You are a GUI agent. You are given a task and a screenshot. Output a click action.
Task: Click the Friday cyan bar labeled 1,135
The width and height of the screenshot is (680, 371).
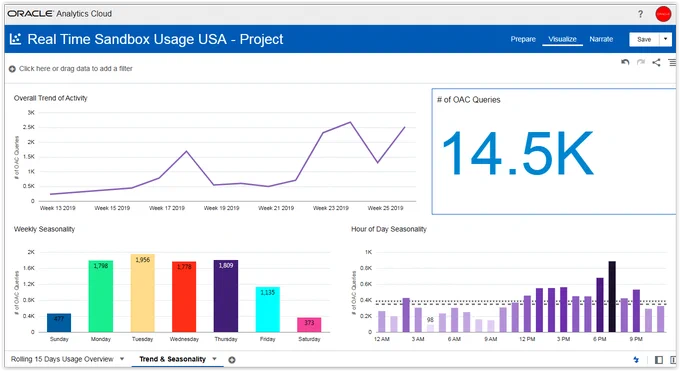coord(268,309)
